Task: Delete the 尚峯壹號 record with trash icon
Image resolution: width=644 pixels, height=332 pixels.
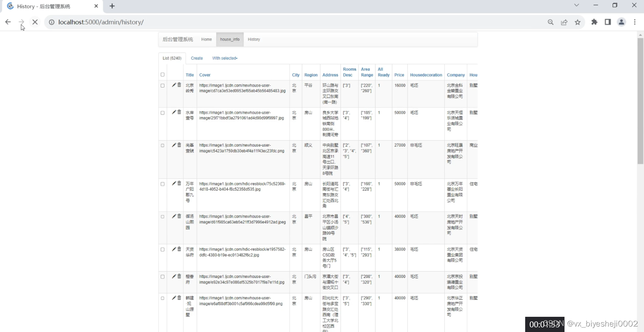Action: click(x=179, y=145)
